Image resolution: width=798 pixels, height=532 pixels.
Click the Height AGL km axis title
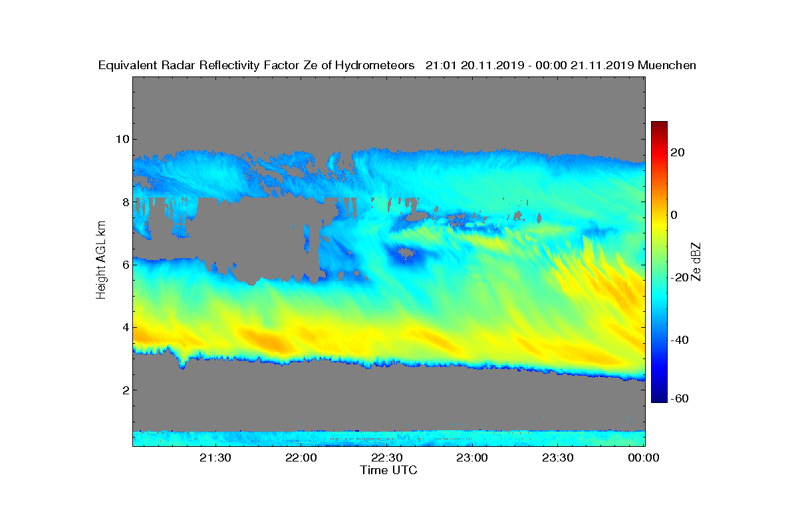(101, 261)
